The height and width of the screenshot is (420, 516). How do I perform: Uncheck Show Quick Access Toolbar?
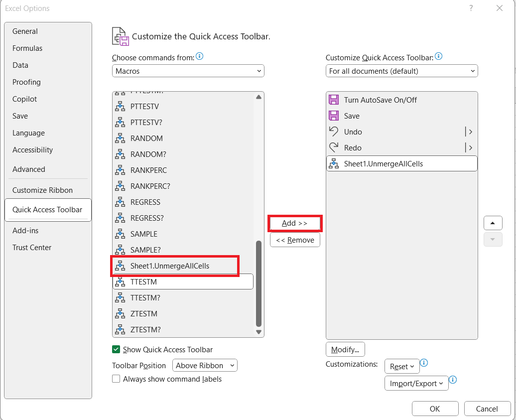coord(116,349)
